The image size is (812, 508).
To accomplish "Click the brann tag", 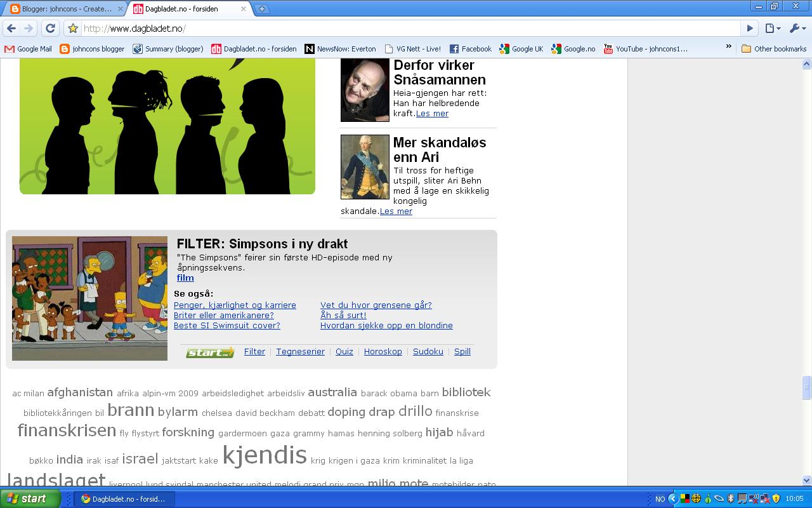I will [x=131, y=410].
